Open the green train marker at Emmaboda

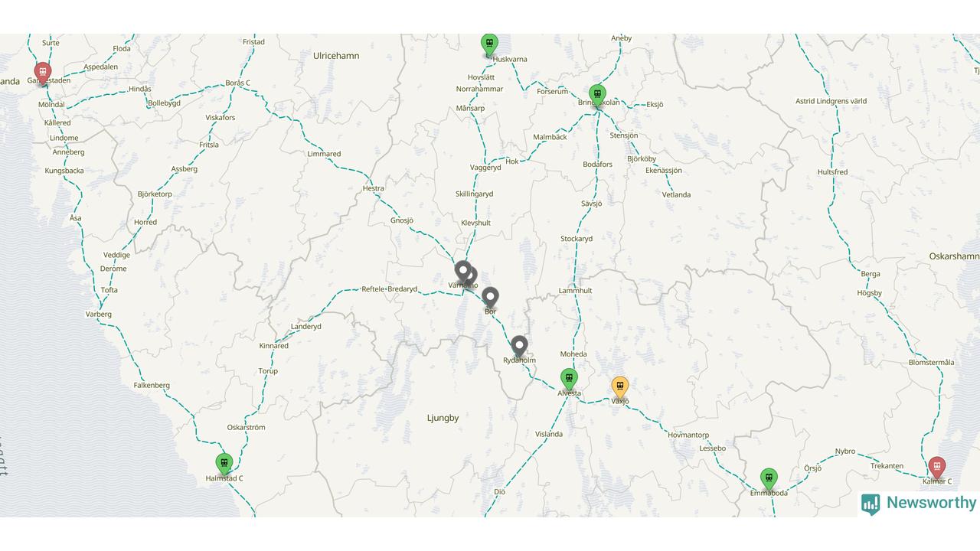(x=769, y=479)
